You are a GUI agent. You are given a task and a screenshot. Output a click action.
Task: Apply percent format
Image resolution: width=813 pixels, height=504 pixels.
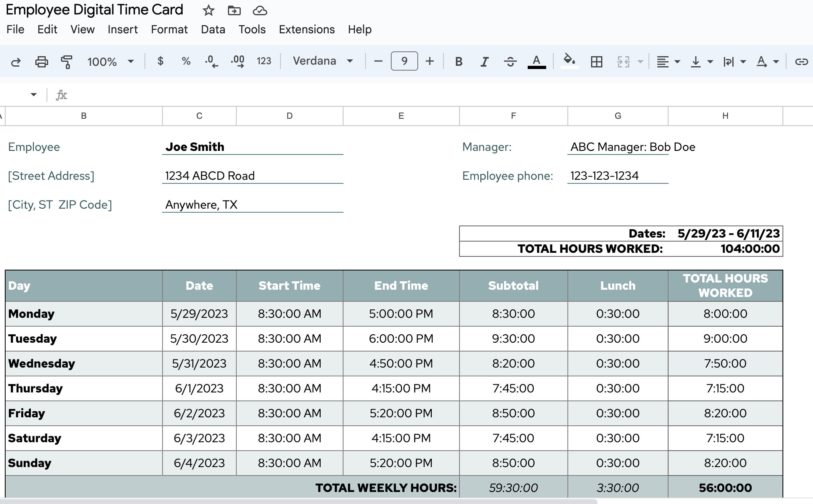pyautogui.click(x=186, y=61)
